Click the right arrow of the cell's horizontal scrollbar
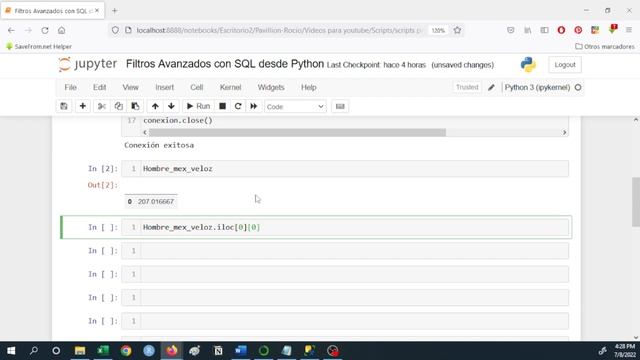 click(564, 132)
